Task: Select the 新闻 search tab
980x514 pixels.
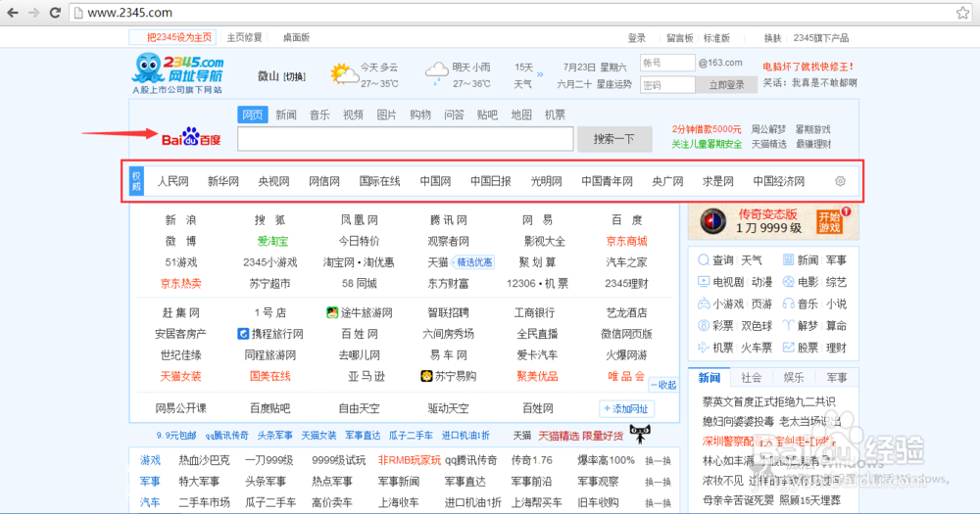Action: coord(285,115)
